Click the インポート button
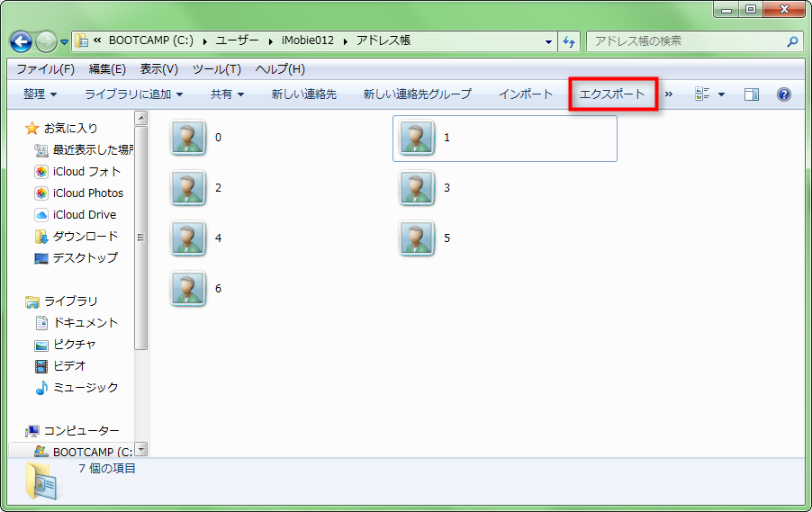The height and width of the screenshot is (512, 812). 526,94
